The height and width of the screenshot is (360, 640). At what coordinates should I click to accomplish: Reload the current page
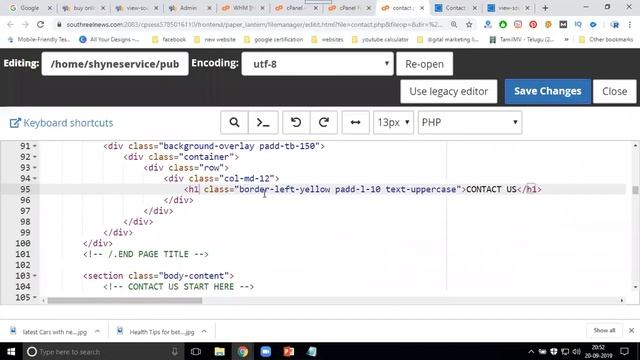coord(40,24)
